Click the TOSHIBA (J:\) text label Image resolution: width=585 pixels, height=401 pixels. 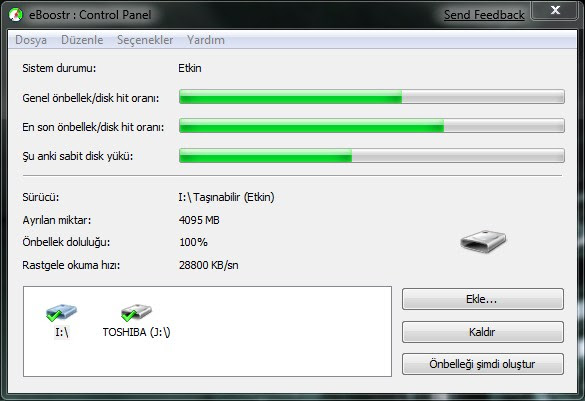pyautogui.click(x=137, y=332)
